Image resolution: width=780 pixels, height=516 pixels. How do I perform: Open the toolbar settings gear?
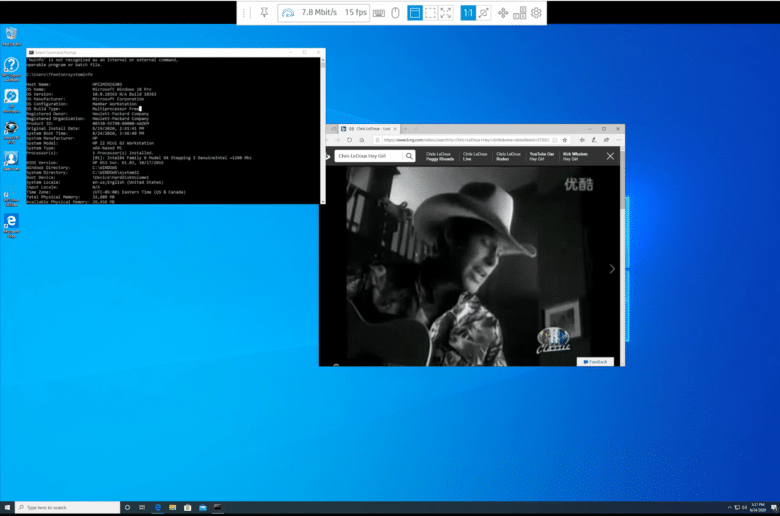point(536,12)
